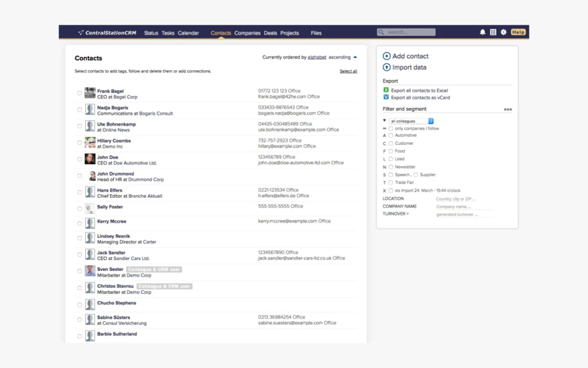
Task: Click Lindsey Resnik's placeholder avatar
Action: 90,238
